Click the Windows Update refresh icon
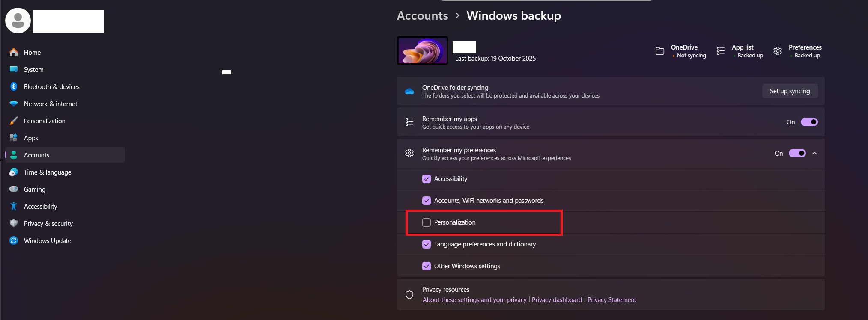This screenshot has width=868, height=320. coord(14,240)
